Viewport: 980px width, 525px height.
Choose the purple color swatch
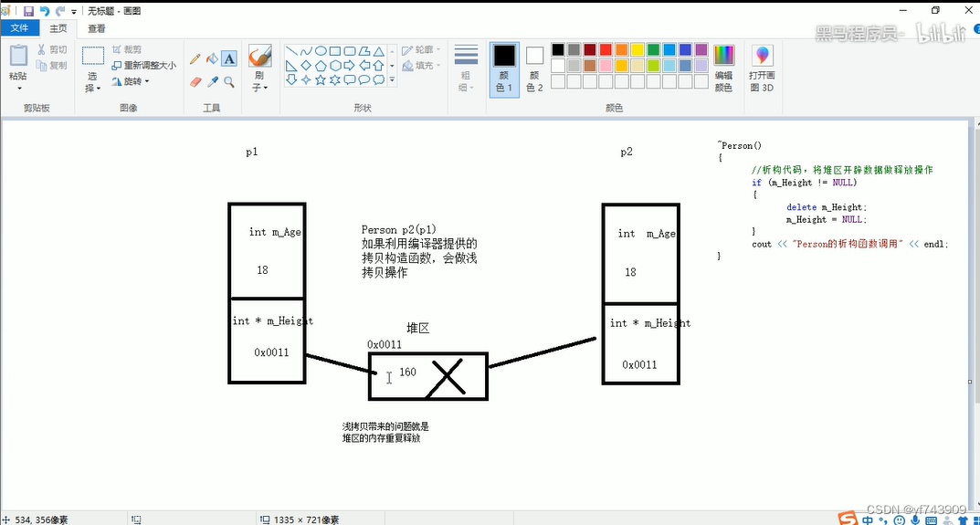[701, 49]
